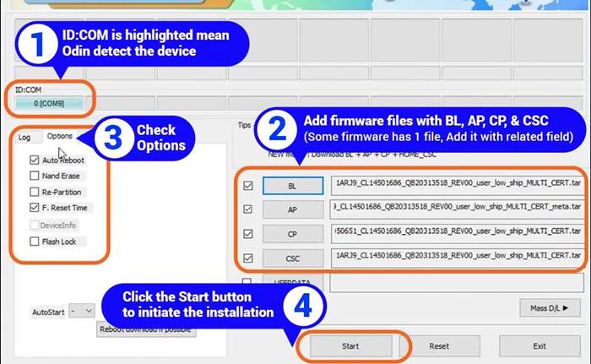Enable the Auto Reboot checkbox
Image resolution: width=591 pixels, height=364 pixels.
35,160
